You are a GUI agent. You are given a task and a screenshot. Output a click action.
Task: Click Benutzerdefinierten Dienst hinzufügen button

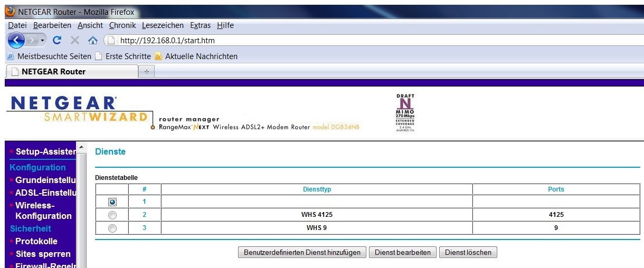pyautogui.click(x=302, y=252)
